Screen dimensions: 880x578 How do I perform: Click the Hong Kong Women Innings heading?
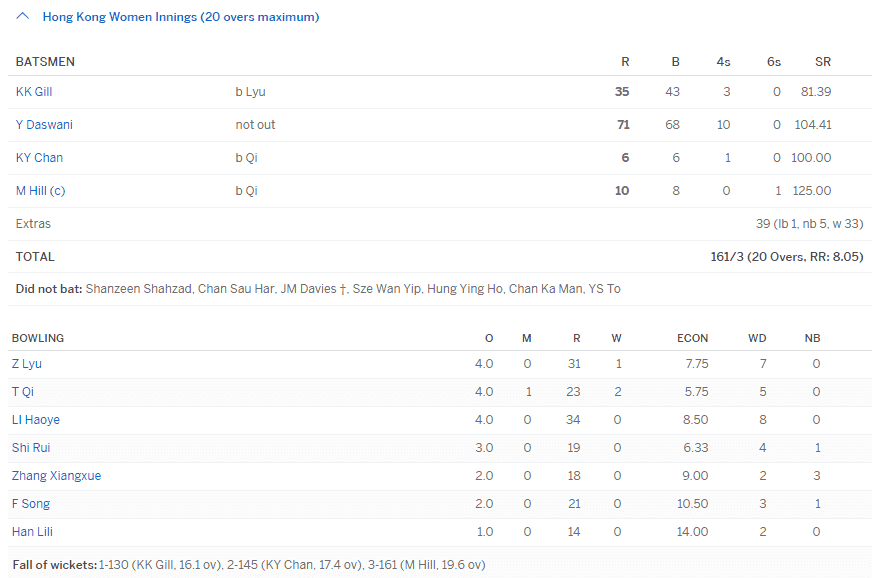pos(181,17)
